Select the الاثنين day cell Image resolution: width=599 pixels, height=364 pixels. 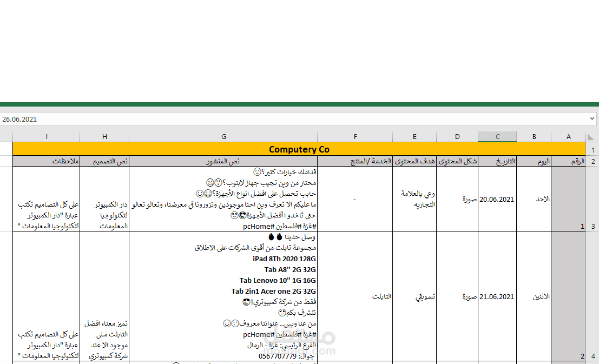point(534,296)
